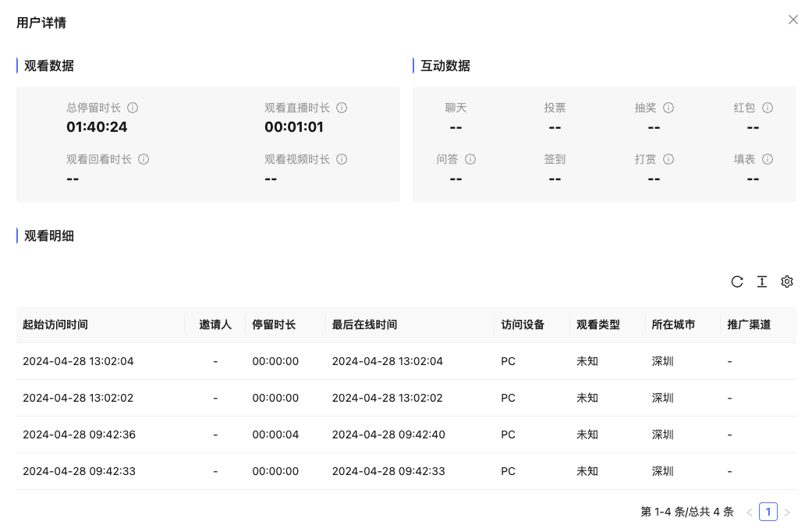Click info icon next to 红包
805x532 pixels.
coord(768,108)
